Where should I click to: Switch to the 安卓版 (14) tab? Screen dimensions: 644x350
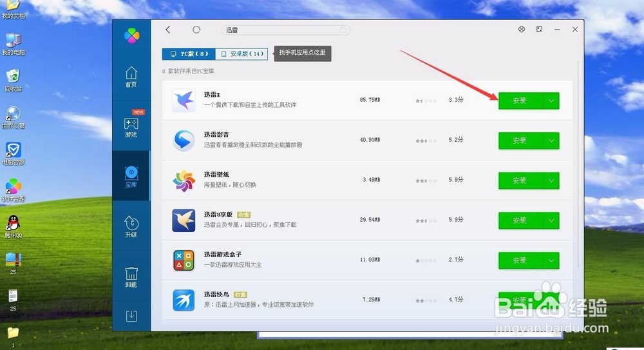[241, 54]
